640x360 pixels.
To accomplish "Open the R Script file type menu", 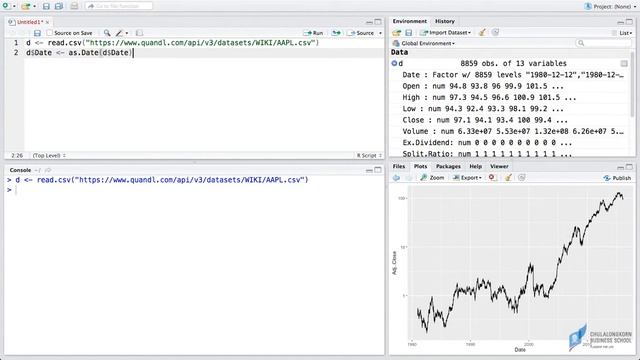I will 369,156.
